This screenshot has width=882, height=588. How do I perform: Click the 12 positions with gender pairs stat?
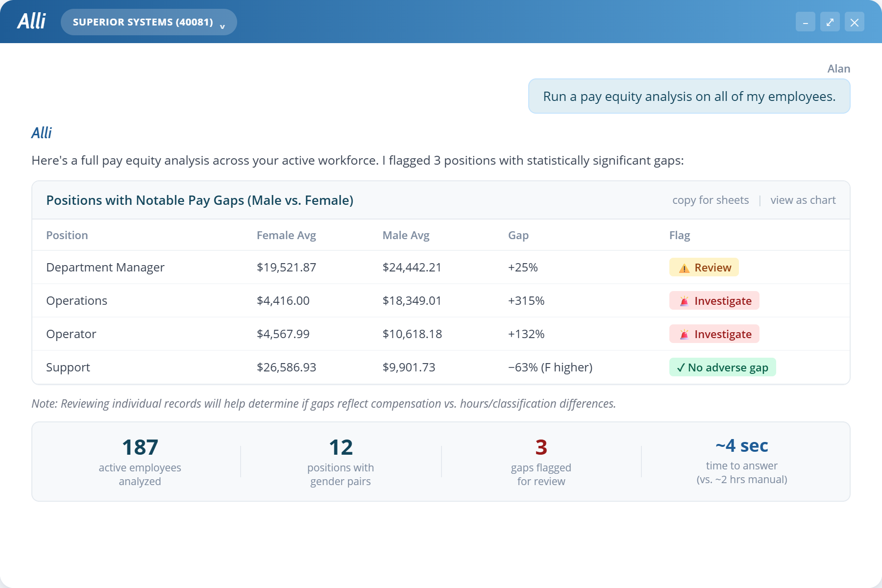341,462
